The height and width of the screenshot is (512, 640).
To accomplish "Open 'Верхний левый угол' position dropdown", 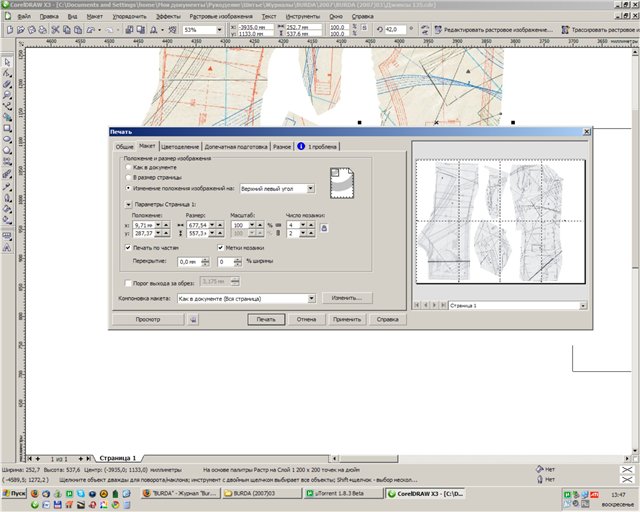I will point(310,187).
